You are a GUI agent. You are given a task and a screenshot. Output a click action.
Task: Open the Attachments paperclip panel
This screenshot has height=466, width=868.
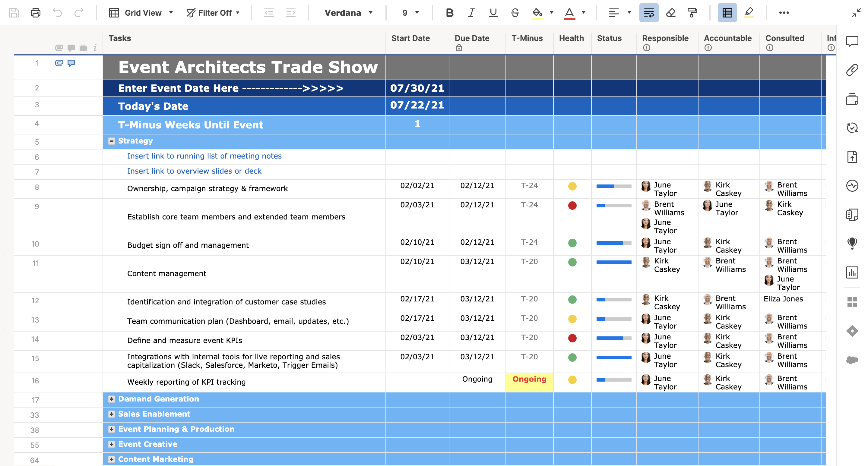[852, 70]
